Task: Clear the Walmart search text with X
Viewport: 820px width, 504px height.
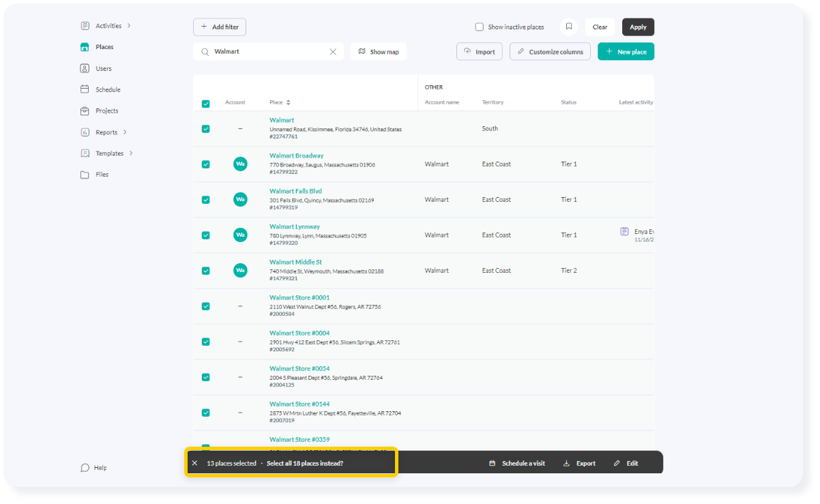Action: (333, 52)
